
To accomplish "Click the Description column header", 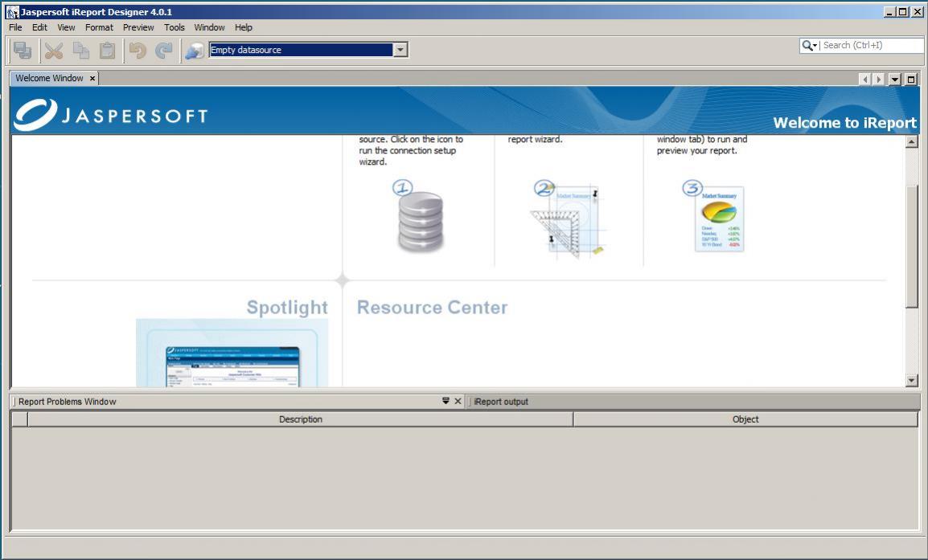I will [301, 419].
